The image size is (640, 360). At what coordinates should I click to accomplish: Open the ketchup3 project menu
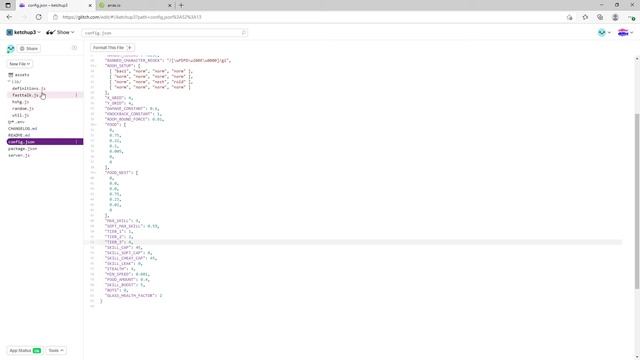pyautogui.click(x=23, y=32)
